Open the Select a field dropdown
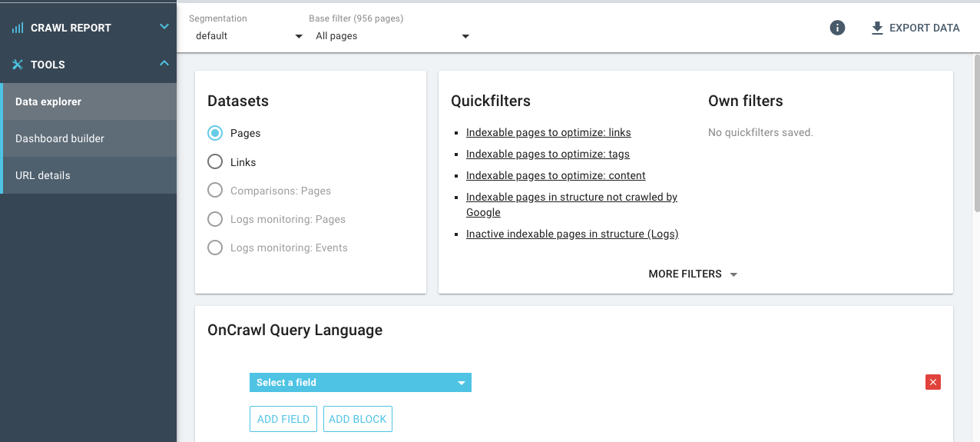This screenshot has width=980, height=442. pyautogui.click(x=360, y=382)
